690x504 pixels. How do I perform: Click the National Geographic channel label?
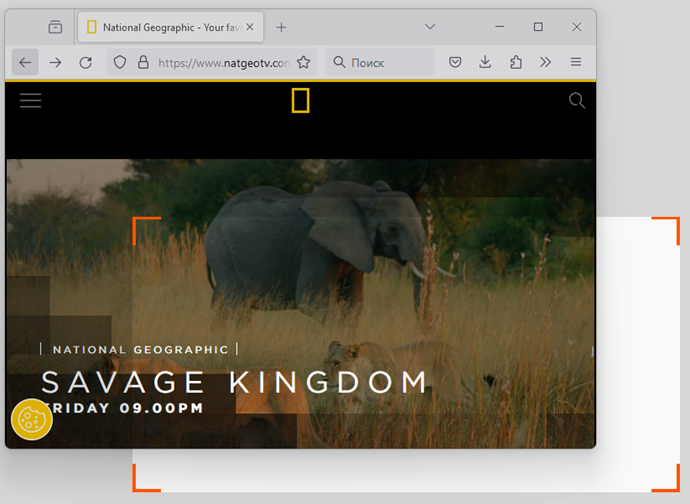click(x=140, y=350)
